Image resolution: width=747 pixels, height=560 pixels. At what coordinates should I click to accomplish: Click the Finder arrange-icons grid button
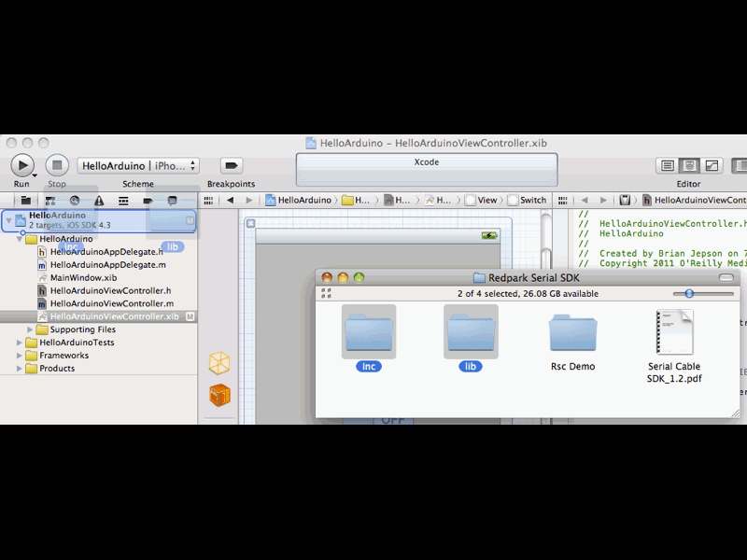(x=326, y=293)
